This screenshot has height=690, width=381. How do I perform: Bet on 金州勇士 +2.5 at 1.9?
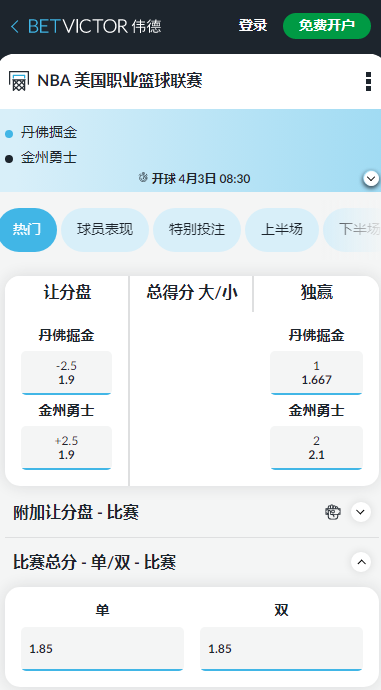point(66,448)
